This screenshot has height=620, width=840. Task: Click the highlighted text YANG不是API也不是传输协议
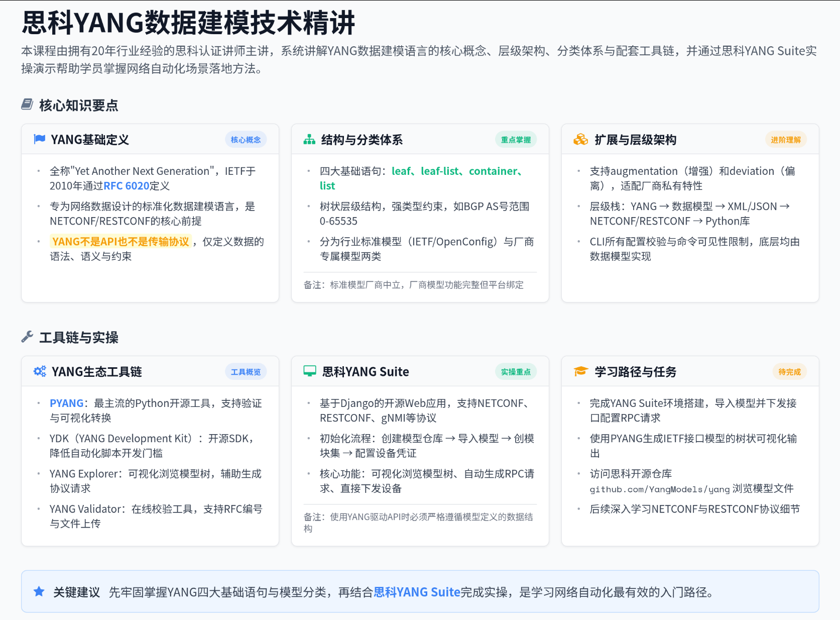click(x=121, y=242)
